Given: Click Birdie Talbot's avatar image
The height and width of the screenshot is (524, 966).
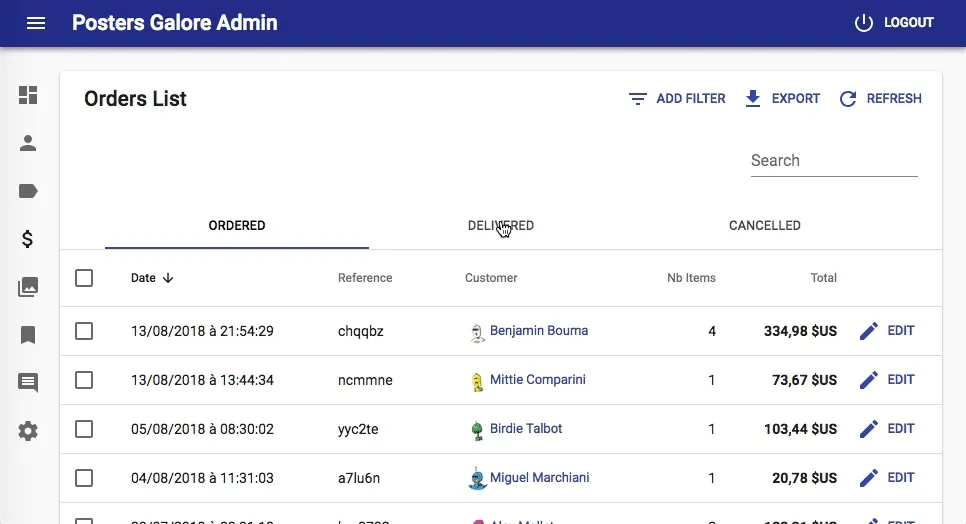Looking at the screenshot, I should point(477,430).
